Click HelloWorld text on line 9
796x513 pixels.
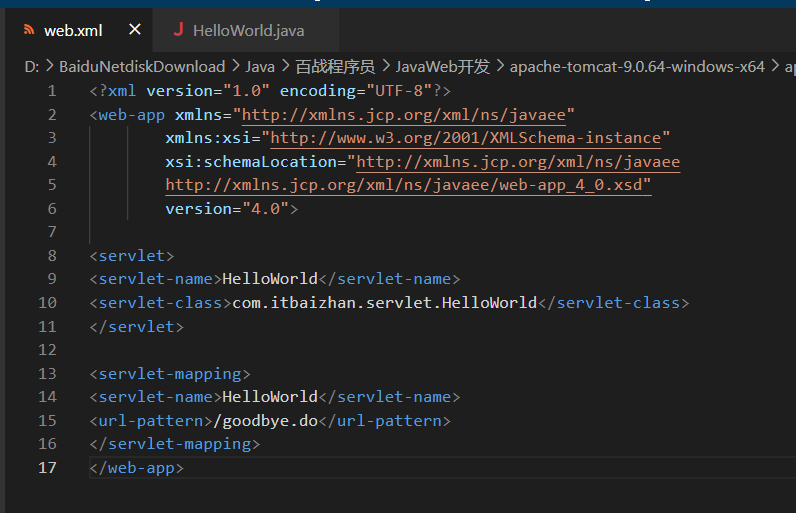tap(270, 279)
